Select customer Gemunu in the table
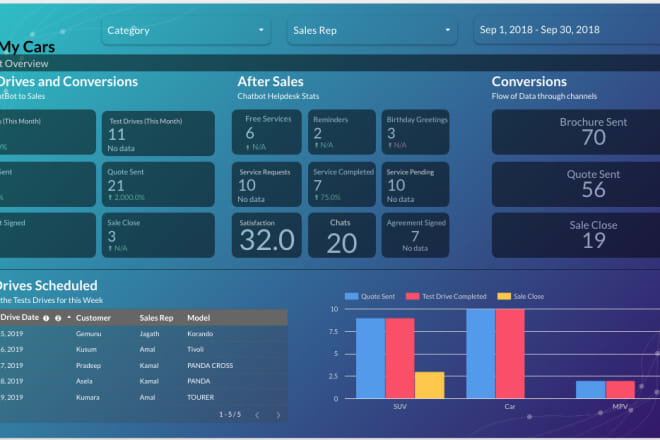Viewport: 660px width, 440px height. point(88,333)
